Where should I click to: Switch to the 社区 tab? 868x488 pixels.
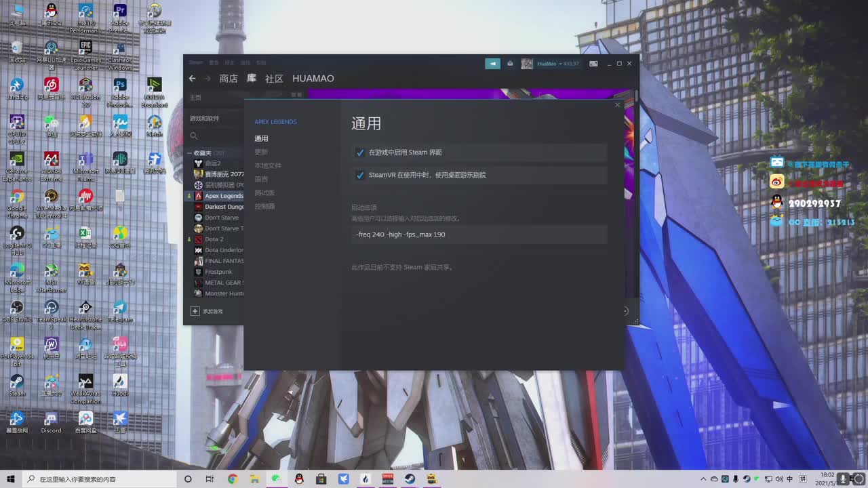[273, 79]
